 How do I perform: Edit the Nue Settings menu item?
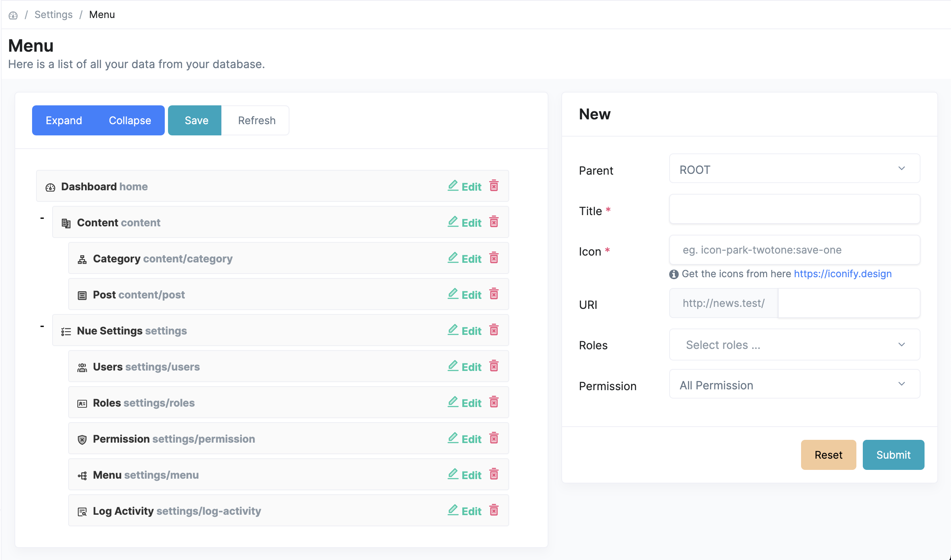(465, 330)
